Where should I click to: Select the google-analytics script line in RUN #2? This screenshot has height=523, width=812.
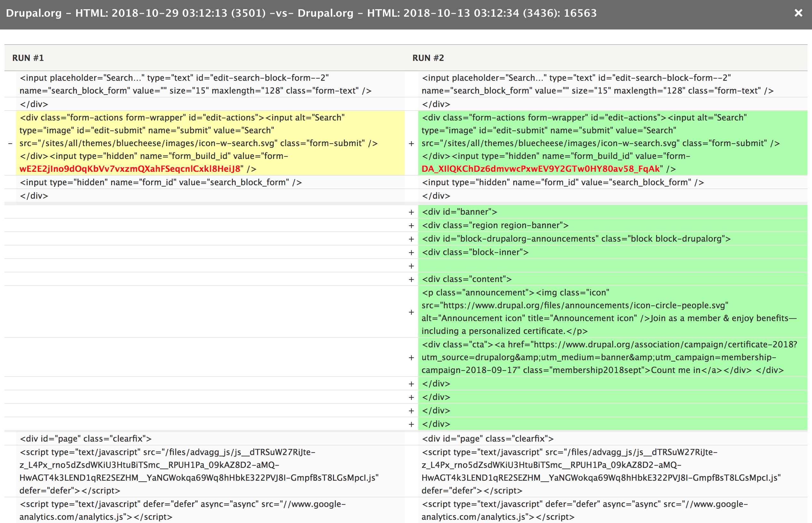(613, 511)
